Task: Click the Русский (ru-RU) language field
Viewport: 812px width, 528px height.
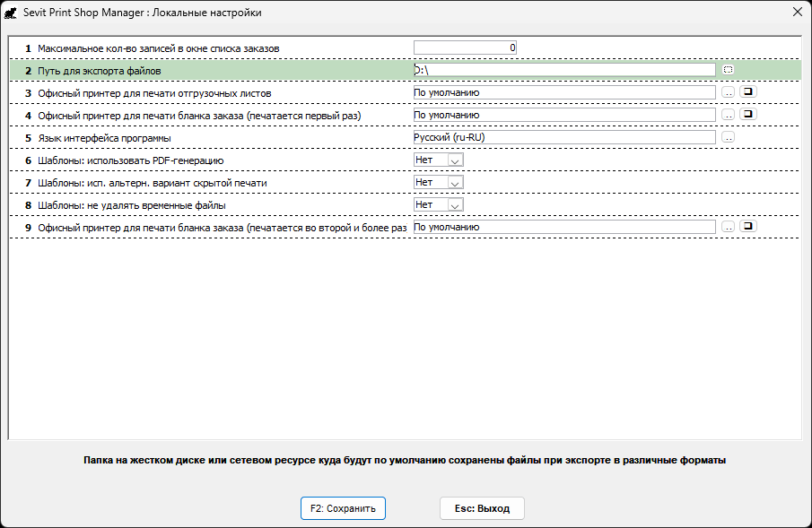Action: [564, 137]
